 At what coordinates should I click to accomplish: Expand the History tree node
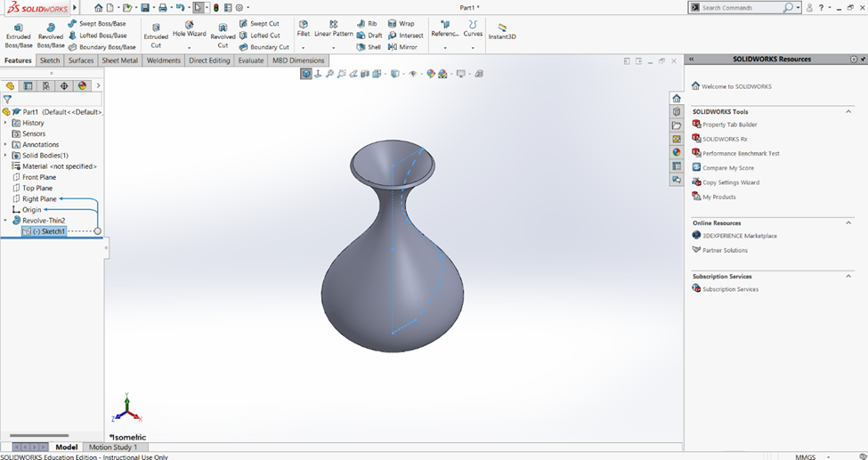coord(5,123)
